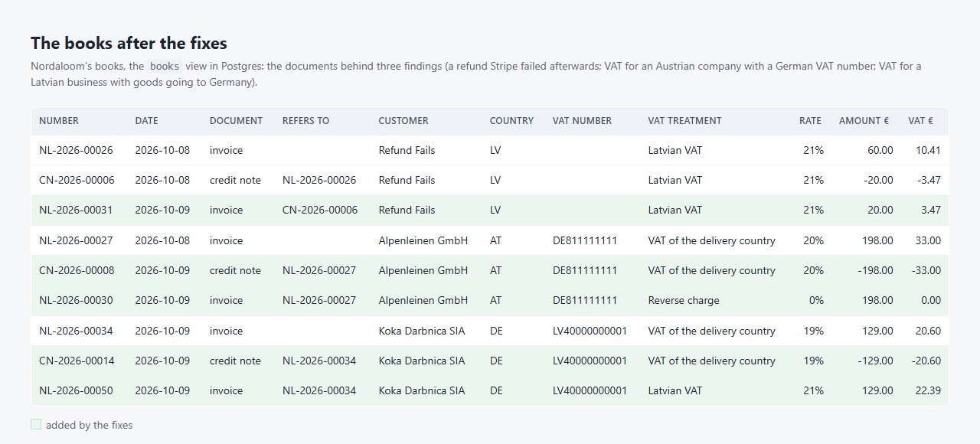Click the 10.41 VAT value
The width and height of the screenshot is (980, 444).
[x=928, y=150]
